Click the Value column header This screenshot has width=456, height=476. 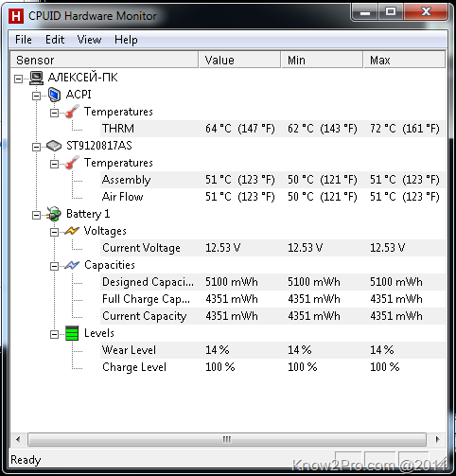coord(239,60)
